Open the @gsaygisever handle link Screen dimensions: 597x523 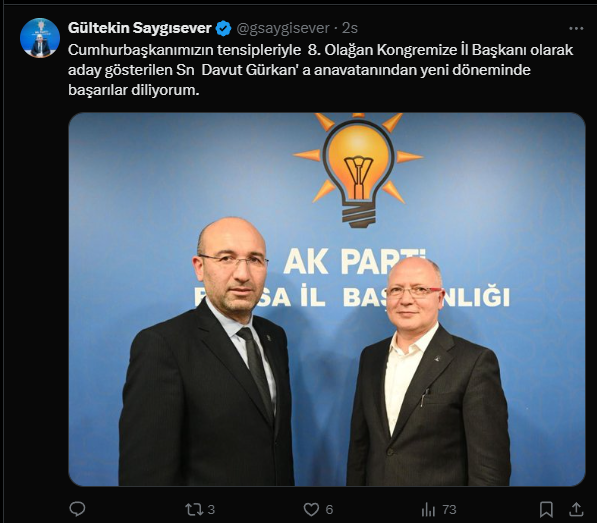click(x=283, y=28)
